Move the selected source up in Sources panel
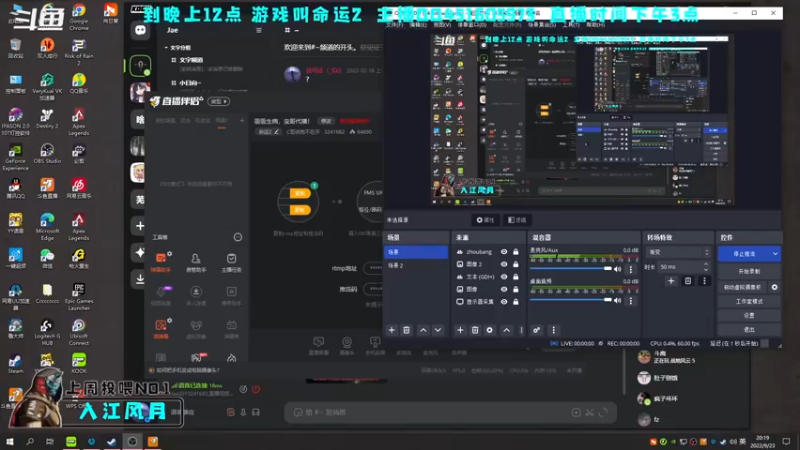The width and height of the screenshot is (800, 450). coord(506,330)
